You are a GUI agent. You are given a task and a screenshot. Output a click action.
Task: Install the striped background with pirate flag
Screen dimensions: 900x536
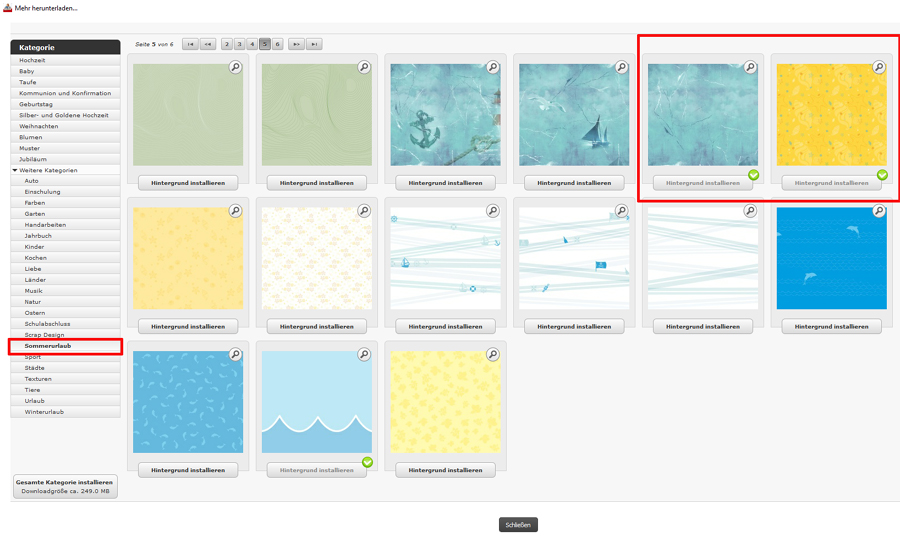(574, 327)
